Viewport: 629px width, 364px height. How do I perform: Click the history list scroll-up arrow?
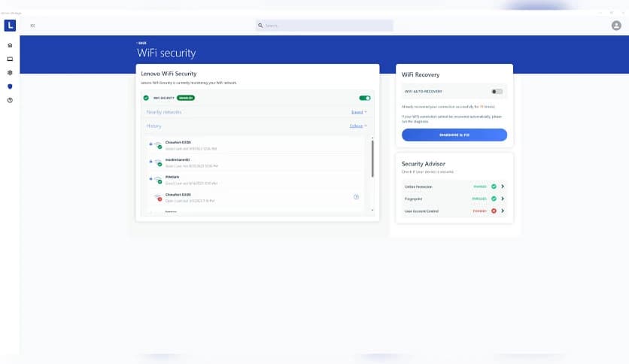pyautogui.click(x=372, y=138)
